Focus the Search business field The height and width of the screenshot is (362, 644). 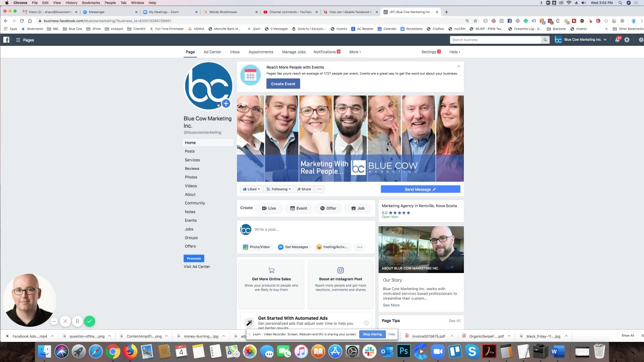tap(495, 40)
